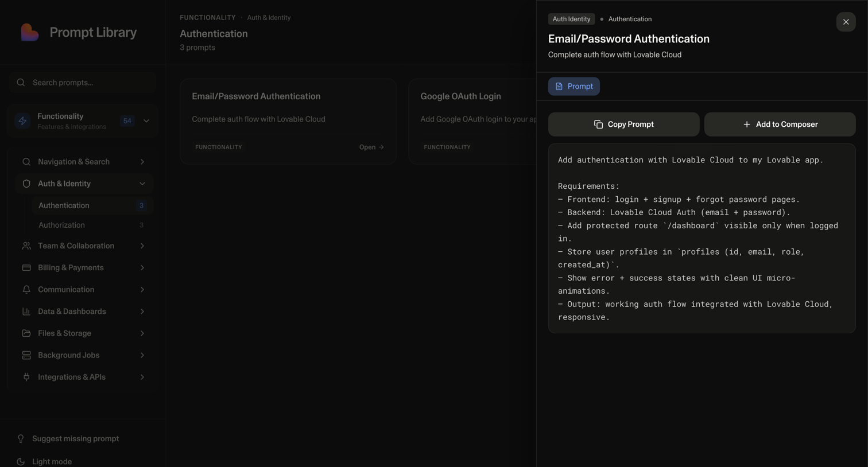Image resolution: width=868 pixels, height=467 pixels.
Task: Click the FUNCTIONALITY breadcrumb in header
Action: [208, 18]
